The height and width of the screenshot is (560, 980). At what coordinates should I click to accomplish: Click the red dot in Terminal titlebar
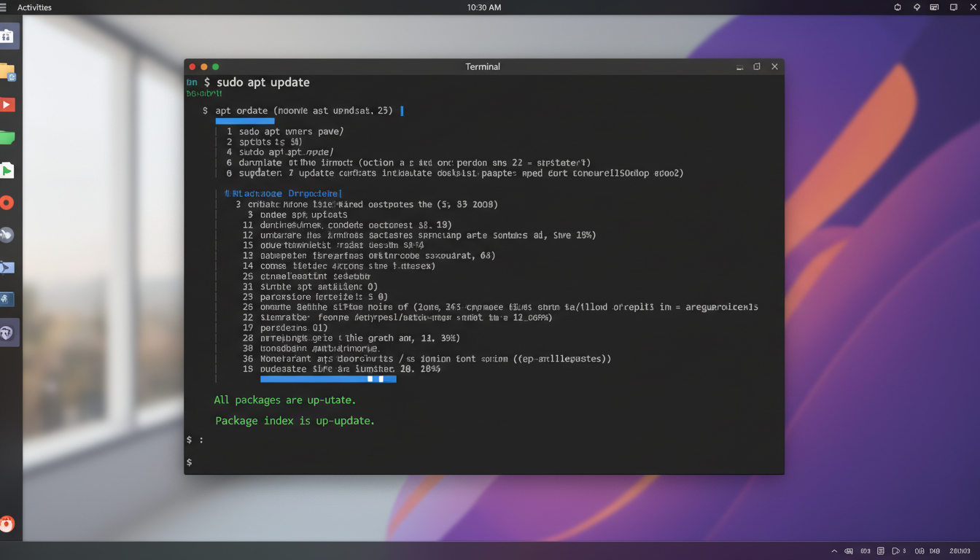(192, 66)
